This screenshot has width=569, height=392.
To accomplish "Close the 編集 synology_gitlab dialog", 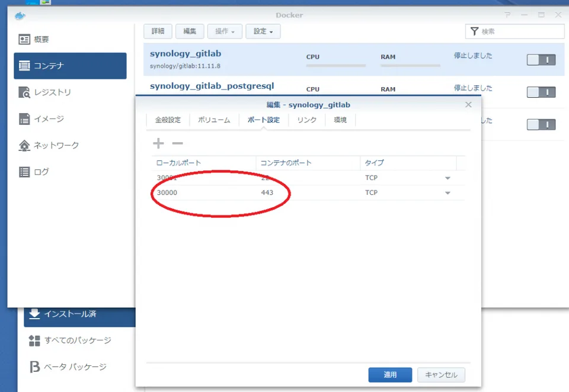I will pos(468,105).
